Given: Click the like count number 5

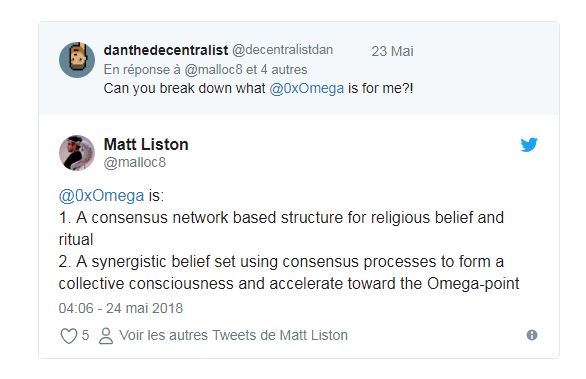Looking at the screenshot, I should tap(85, 335).
